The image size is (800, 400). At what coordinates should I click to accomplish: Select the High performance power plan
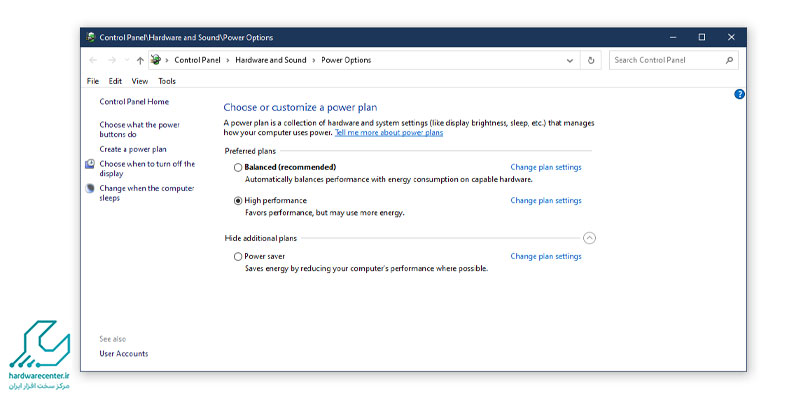[x=238, y=201]
